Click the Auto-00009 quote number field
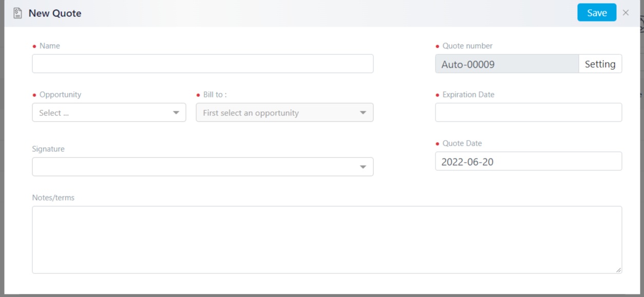The image size is (644, 297). click(507, 64)
